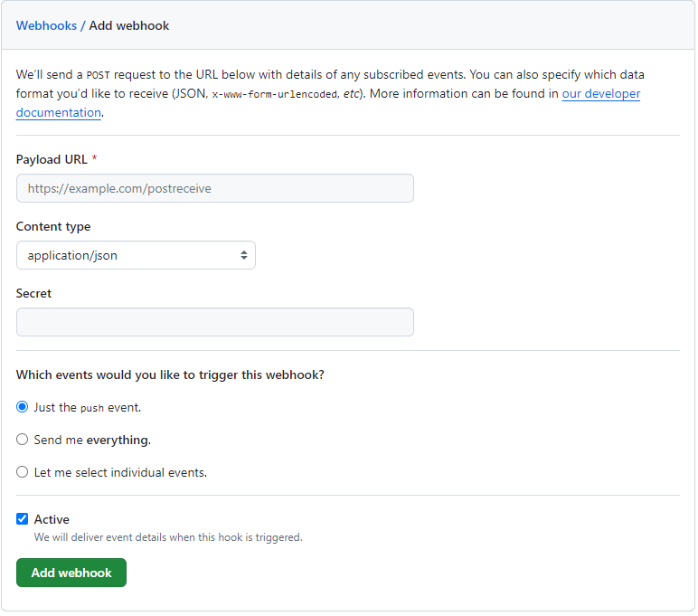Select Let me select individual events

pyautogui.click(x=23, y=472)
